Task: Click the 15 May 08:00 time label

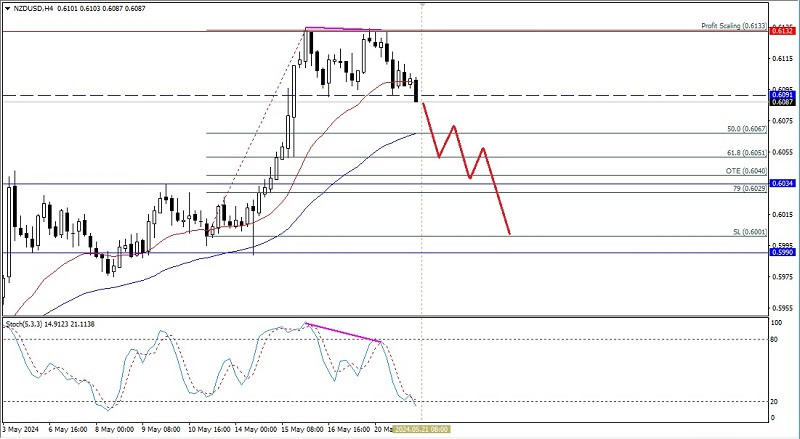Action: tap(302, 429)
